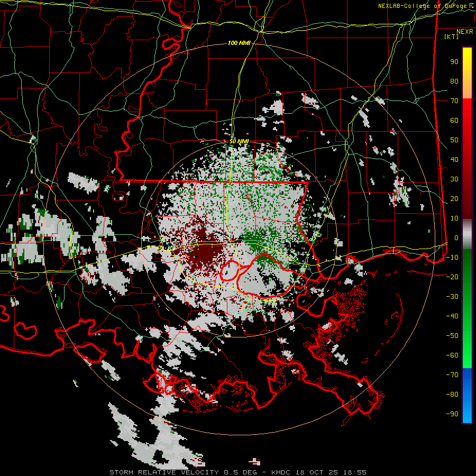This screenshot has height=476, width=476.
Task: Click the '[KT]' units label
Action: 451,36
